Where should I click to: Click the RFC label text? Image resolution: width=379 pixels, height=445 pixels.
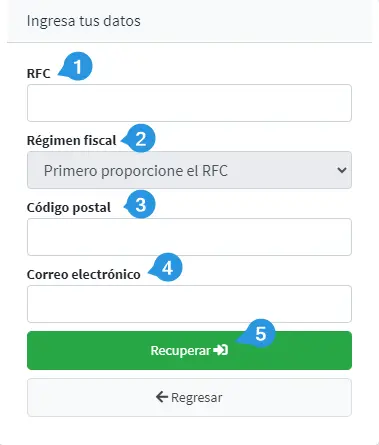pos(38,73)
